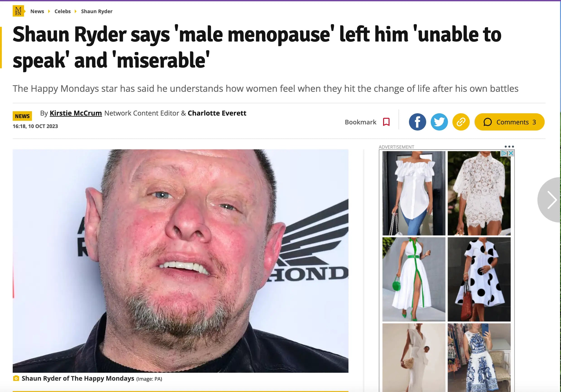The height and width of the screenshot is (392, 561).
Task: Share article on Facebook
Action: point(417,122)
